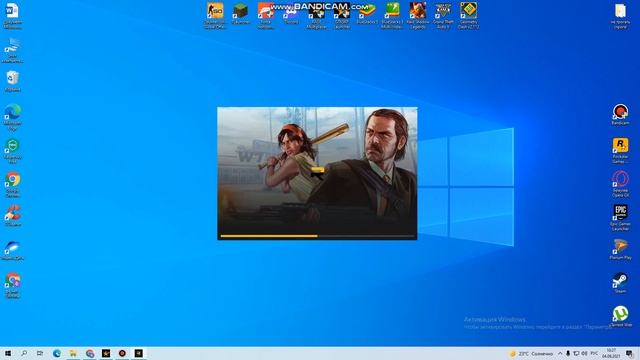Launch the Raid Shadow Legends shortcut
The image size is (640, 360).
[x=418, y=15]
